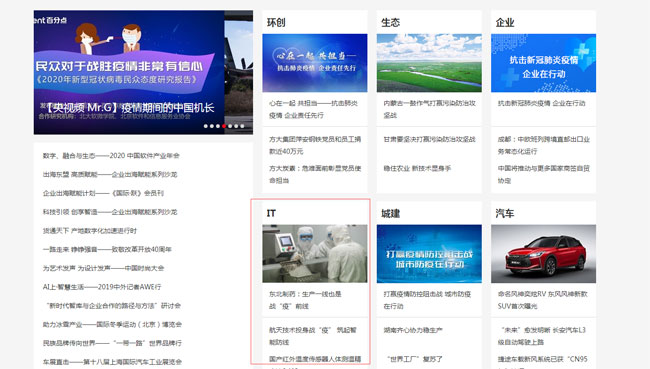Screen dimensions: 650x369
Task: Select the sixth carousel indicator dot
Action: (x=236, y=126)
